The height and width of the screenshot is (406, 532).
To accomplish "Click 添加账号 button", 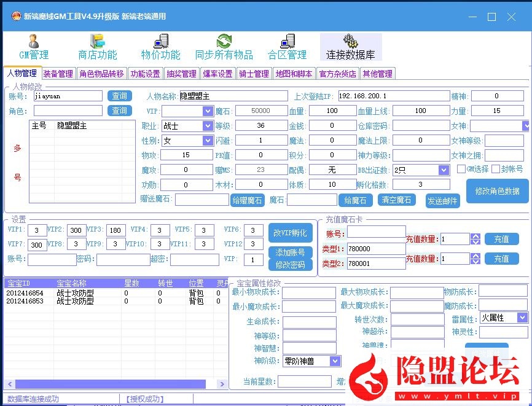I will [x=291, y=252].
